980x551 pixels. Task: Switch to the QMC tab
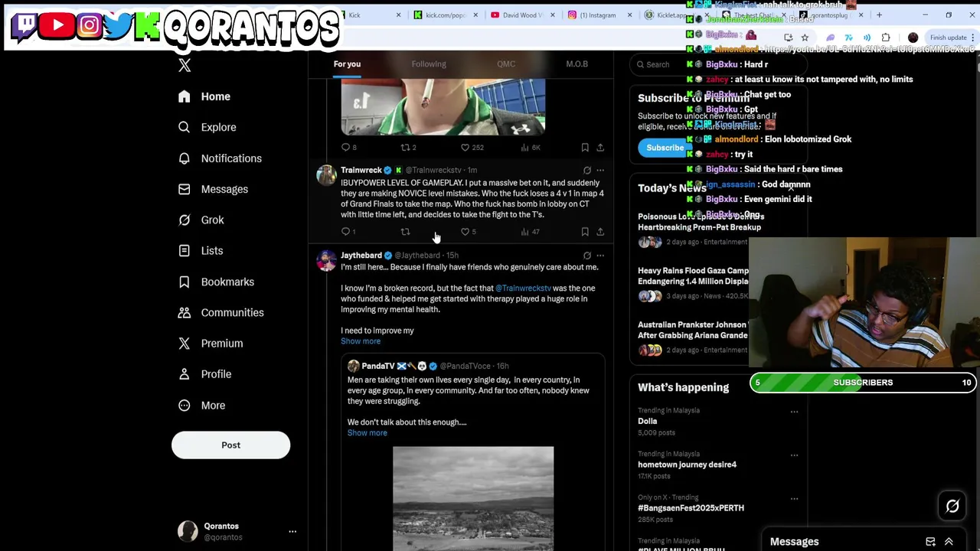point(506,64)
